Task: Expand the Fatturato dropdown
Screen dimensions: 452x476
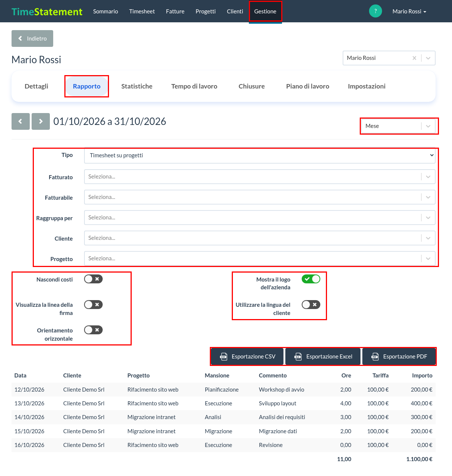Action: click(260, 177)
